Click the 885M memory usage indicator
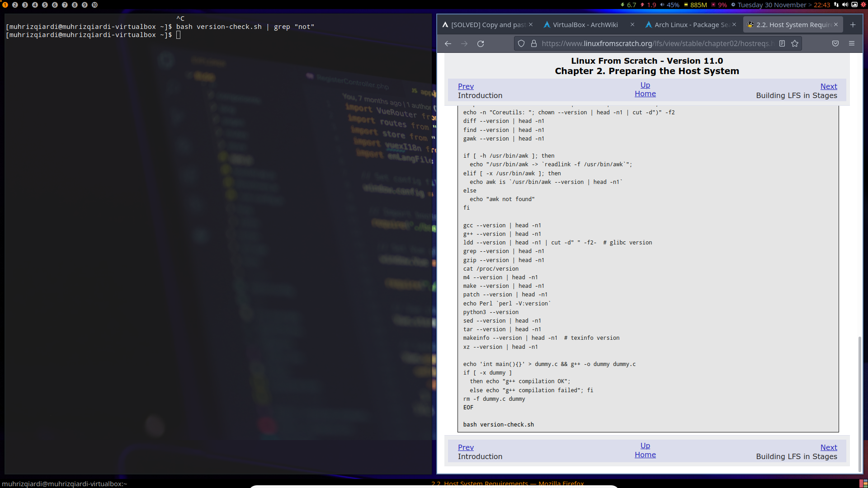Viewport: 868px width, 488px height. [x=695, y=5]
